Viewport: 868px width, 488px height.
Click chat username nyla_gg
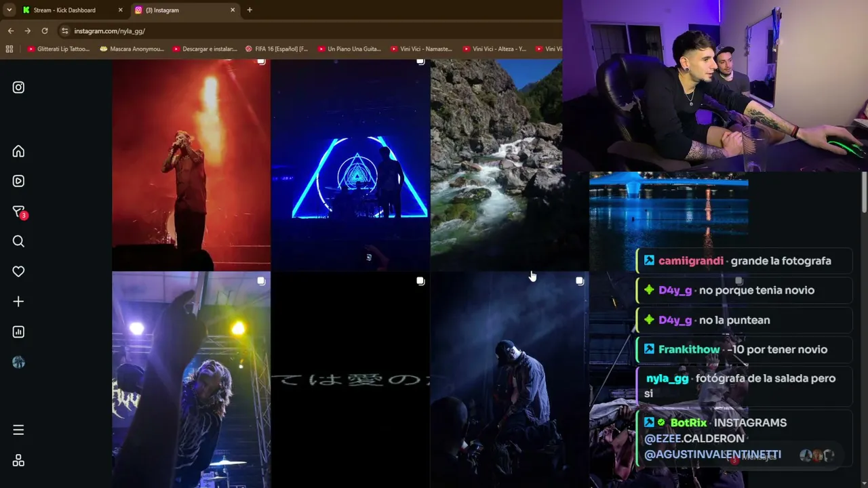tap(667, 379)
